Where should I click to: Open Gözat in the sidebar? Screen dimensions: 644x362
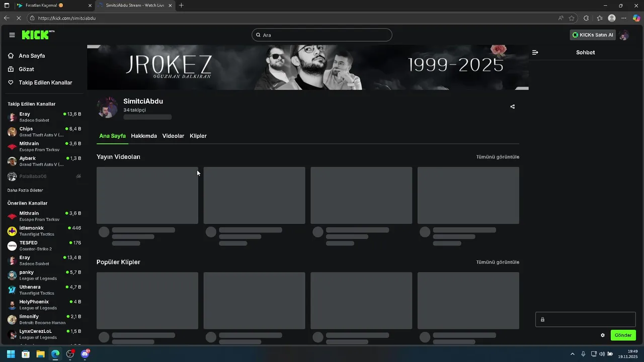click(26, 69)
